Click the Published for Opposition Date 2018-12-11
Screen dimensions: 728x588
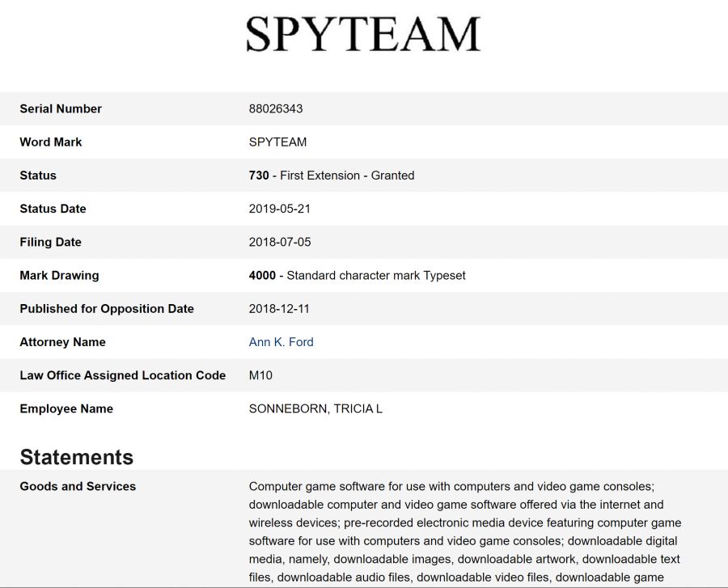pyautogui.click(x=279, y=309)
